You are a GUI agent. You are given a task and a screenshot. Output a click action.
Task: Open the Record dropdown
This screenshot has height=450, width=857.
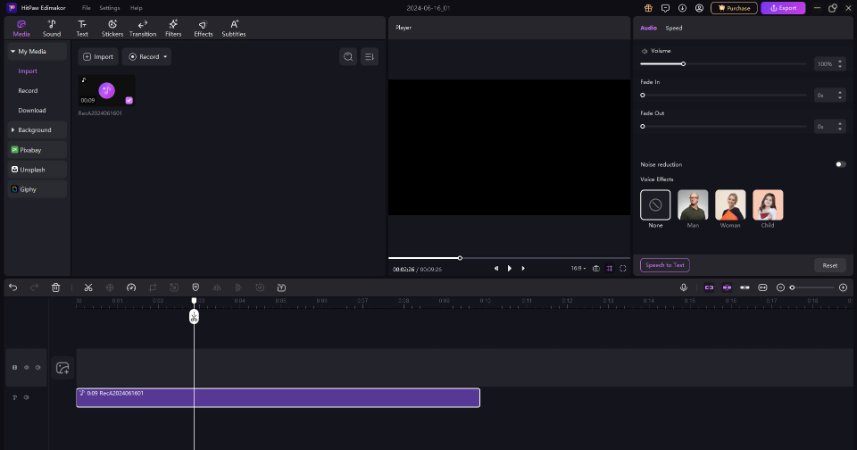coord(146,57)
